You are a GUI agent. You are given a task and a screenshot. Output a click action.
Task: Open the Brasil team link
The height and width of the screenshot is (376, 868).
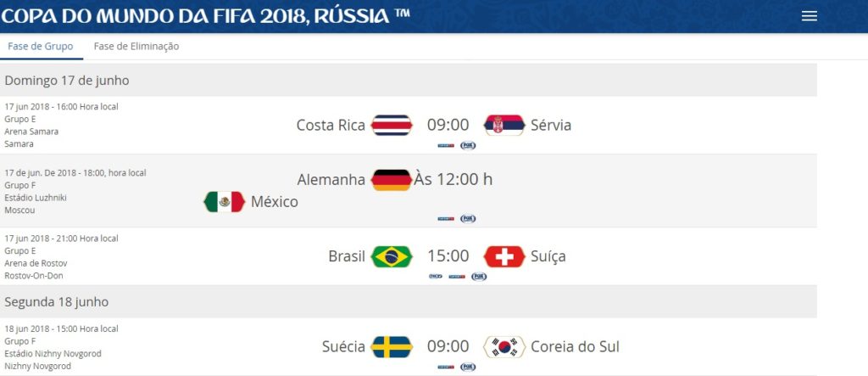tap(347, 256)
